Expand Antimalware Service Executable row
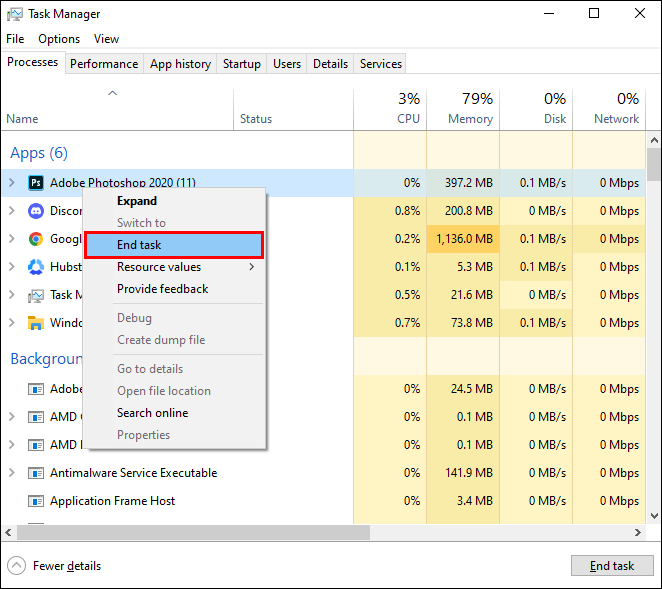The height and width of the screenshot is (589, 662). (x=12, y=473)
